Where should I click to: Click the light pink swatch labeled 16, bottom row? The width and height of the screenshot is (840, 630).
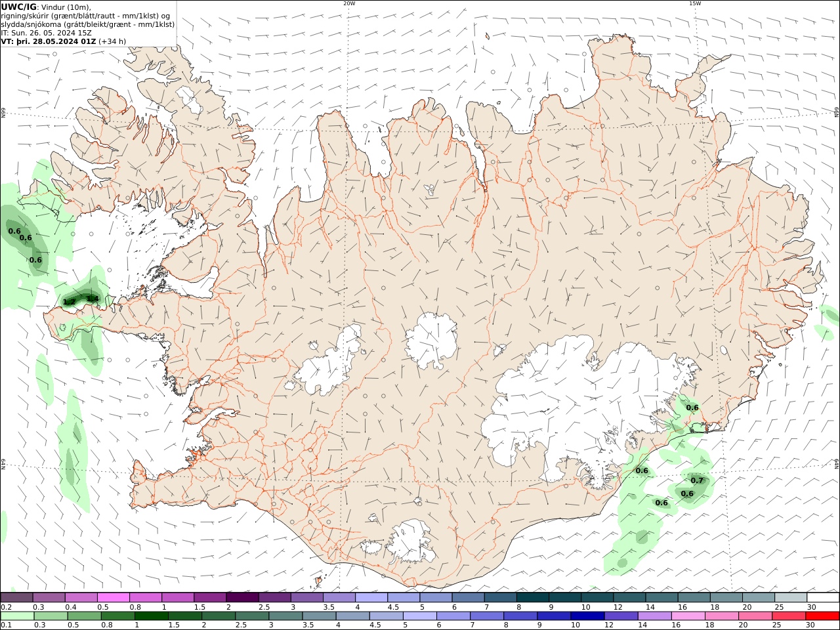pyautogui.click(x=688, y=616)
